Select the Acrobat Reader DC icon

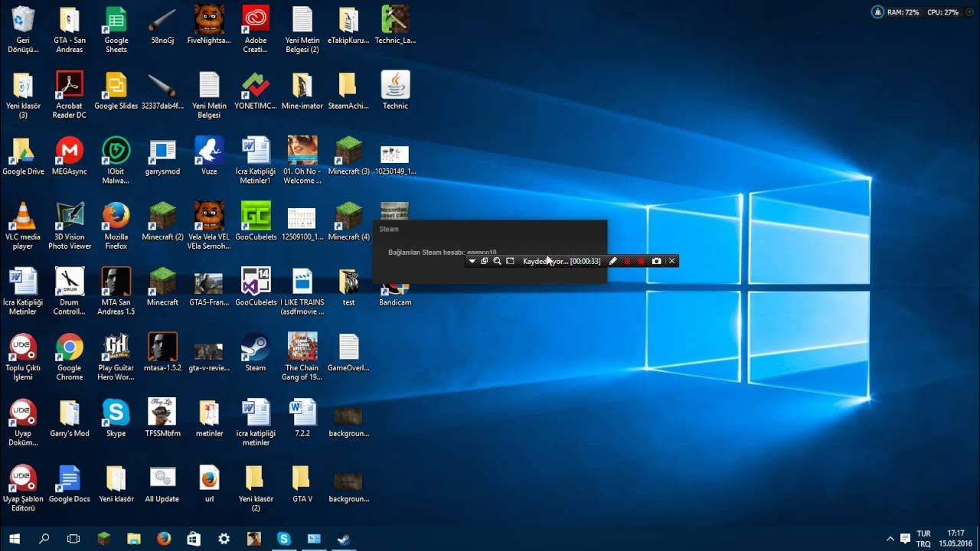coord(70,95)
